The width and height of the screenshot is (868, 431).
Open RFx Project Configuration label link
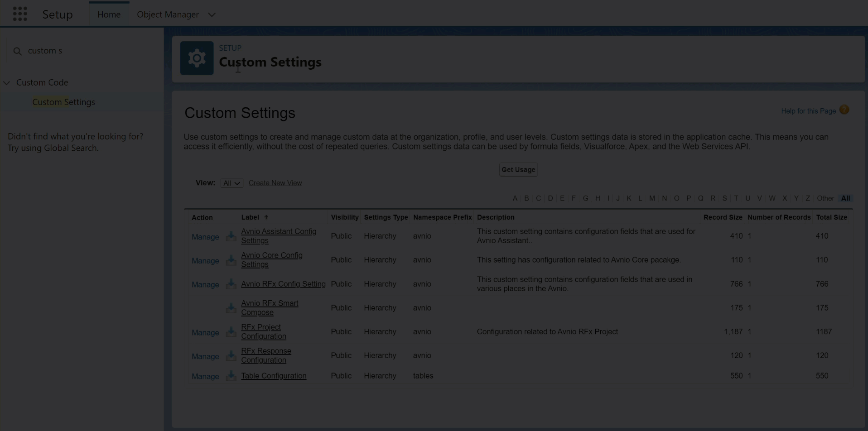(264, 332)
